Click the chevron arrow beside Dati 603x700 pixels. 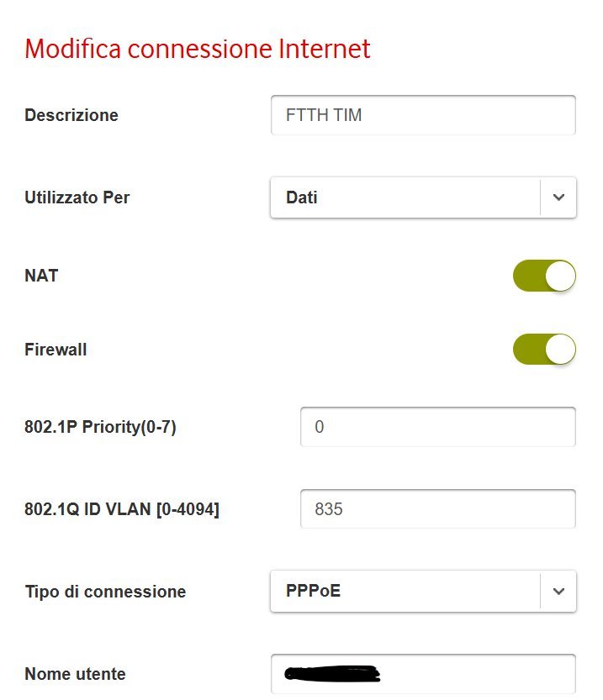coord(558,198)
